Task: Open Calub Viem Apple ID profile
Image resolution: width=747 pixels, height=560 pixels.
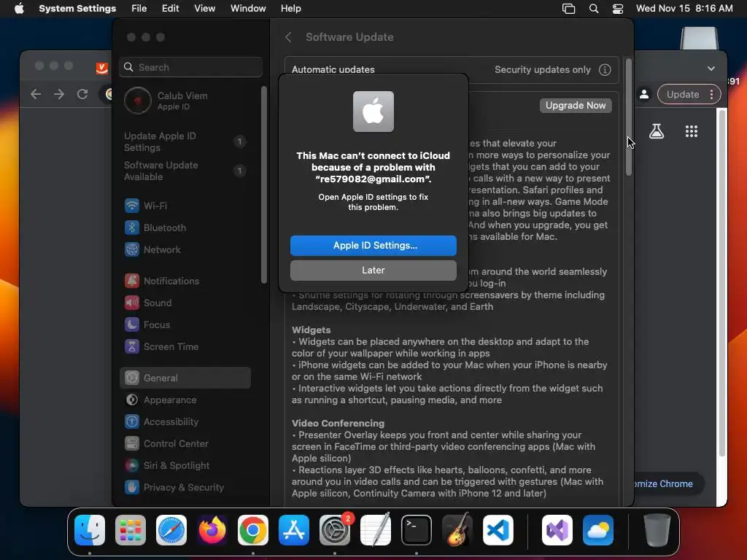Action: tap(185, 101)
